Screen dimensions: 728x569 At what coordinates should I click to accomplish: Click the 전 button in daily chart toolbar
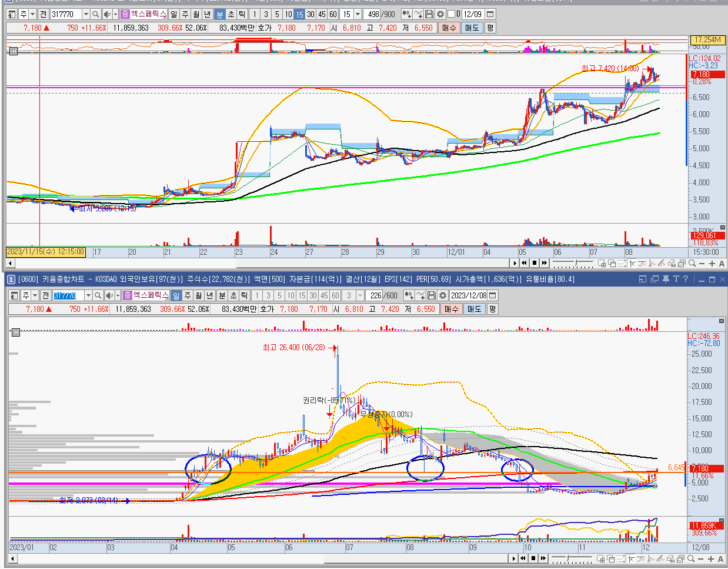tap(45, 295)
